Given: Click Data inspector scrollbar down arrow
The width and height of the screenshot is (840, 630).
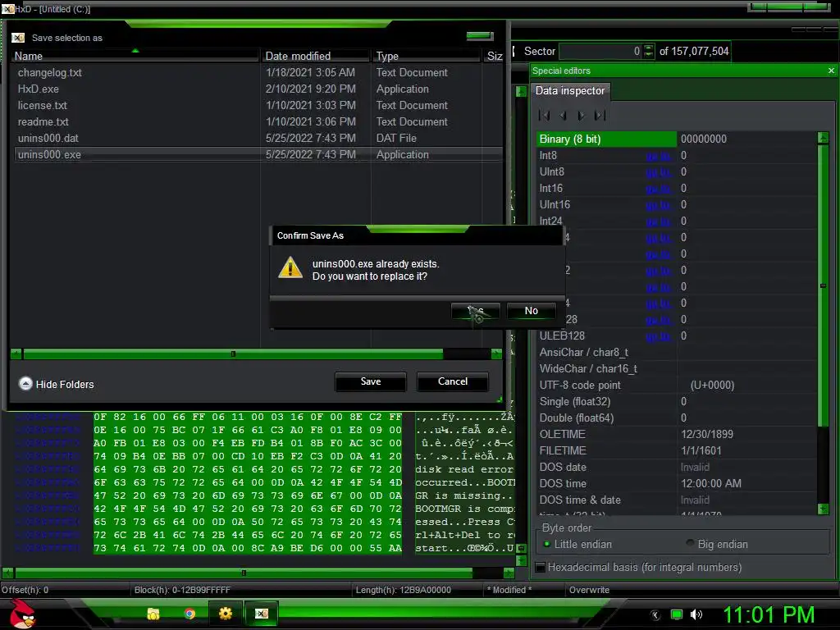Looking at the screenshot, I should coord(824,509).
